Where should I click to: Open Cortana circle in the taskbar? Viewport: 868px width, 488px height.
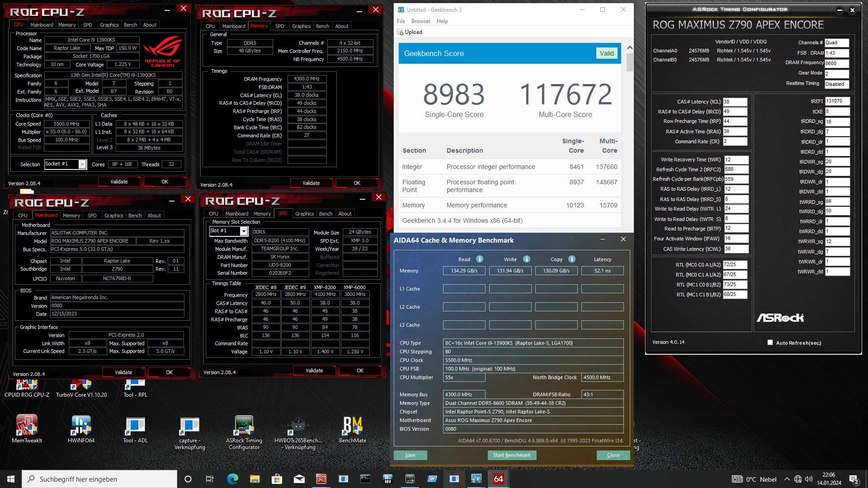188,479
